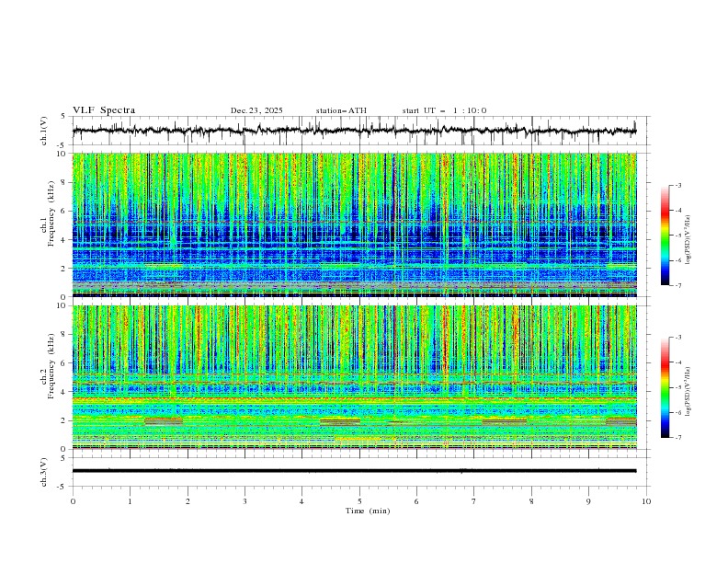Click the 'start UT = 1:10:0' label
This screenshot has width=728, height=563.
click(x=444, y=110)
